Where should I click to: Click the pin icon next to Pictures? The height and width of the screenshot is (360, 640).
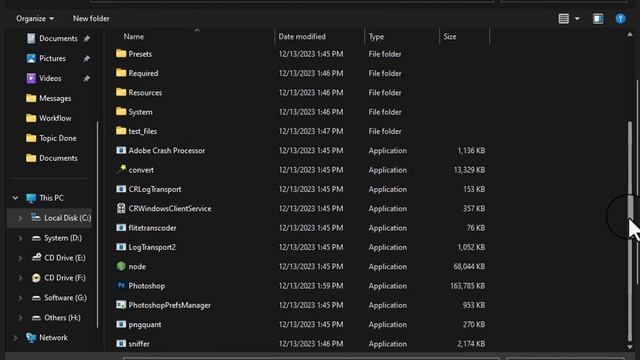coord(87,58)
